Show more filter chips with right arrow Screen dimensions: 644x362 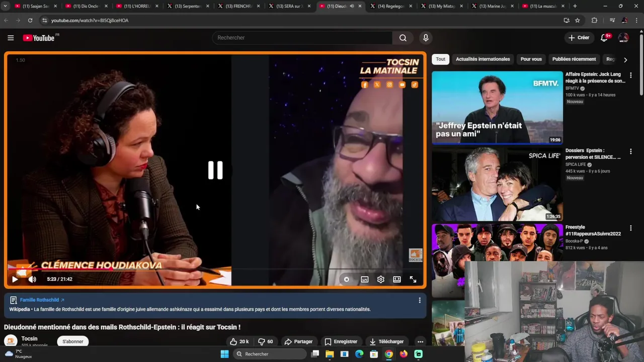coord(625,59)
